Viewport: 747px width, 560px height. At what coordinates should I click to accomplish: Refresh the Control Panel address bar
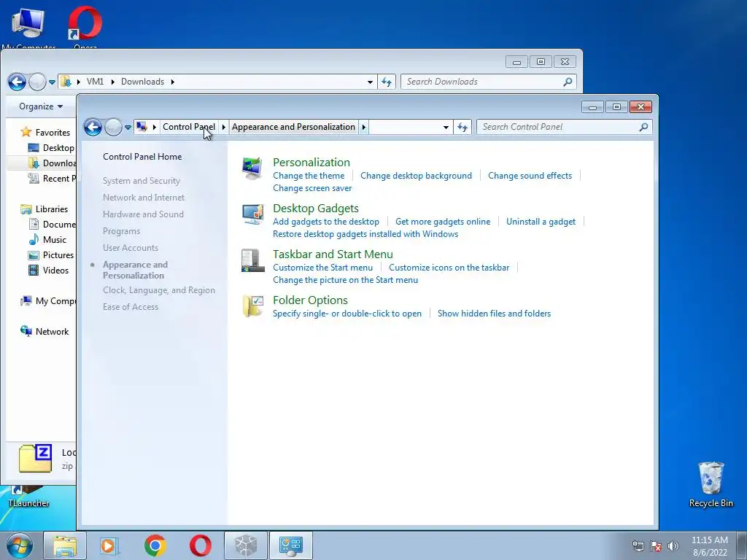click(x=462, y=127)
